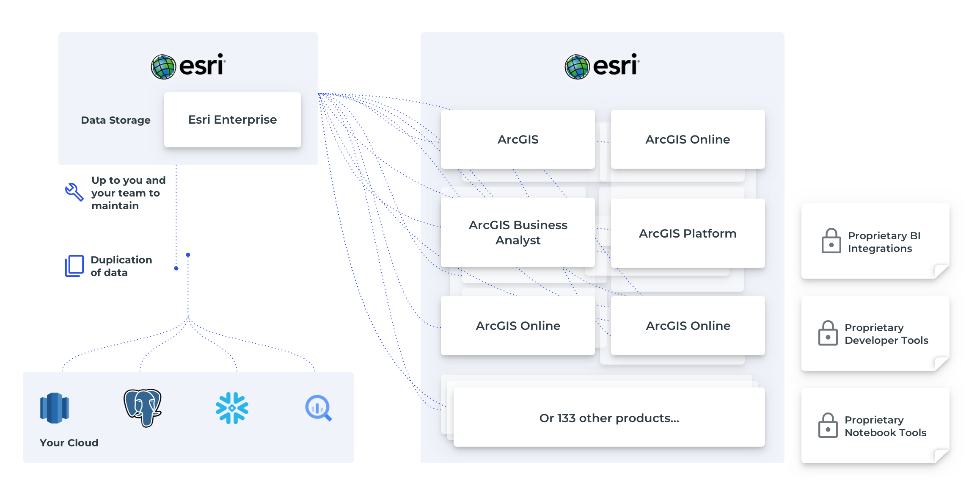Click the Esri globe logo in right panel
Image resolution: width=980 pixels, height=487 pixels.
[x=577, y=67]
